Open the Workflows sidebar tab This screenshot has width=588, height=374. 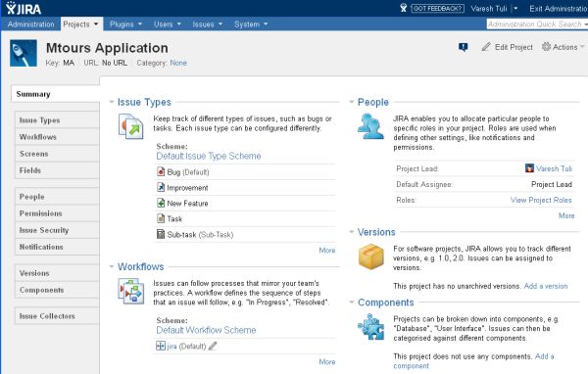pyautogui.click(x=57, y=137)
